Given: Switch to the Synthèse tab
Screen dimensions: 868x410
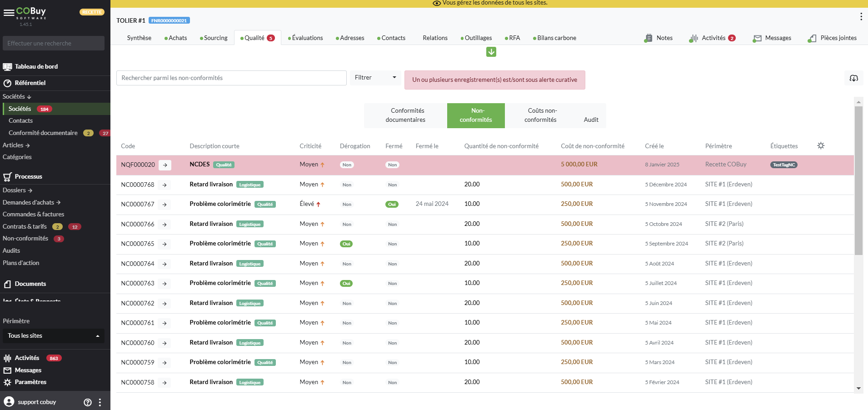Looking at the screenshot, I should (x=139, y=38).
